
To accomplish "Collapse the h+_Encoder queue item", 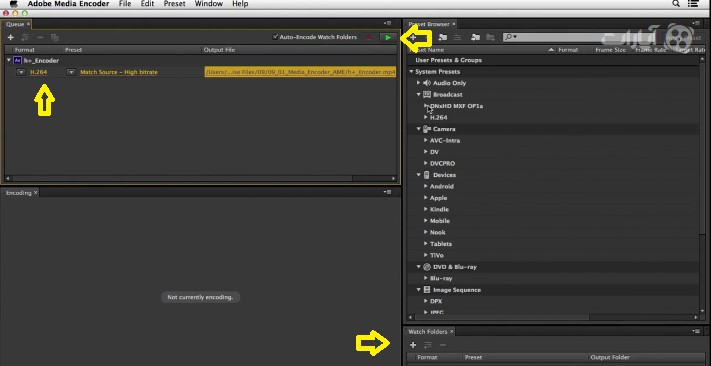I will click(x=9, y=60).
